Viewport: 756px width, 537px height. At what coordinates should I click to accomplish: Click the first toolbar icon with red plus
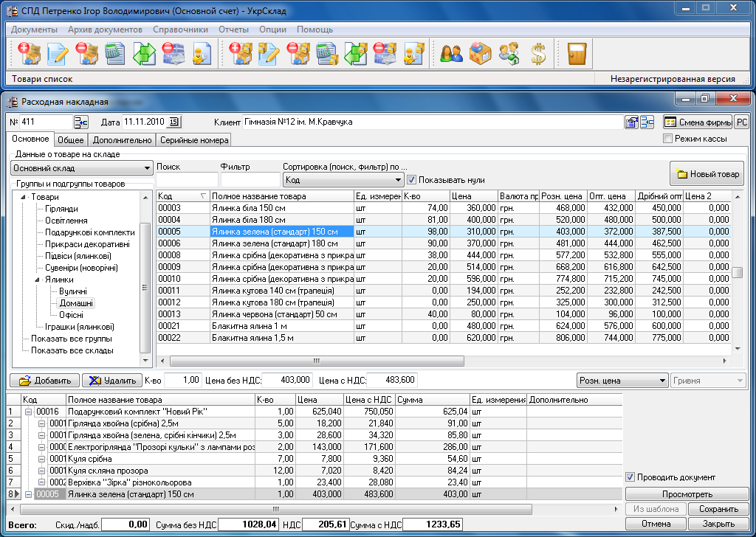pyautogui.click(x=29, y=54)
